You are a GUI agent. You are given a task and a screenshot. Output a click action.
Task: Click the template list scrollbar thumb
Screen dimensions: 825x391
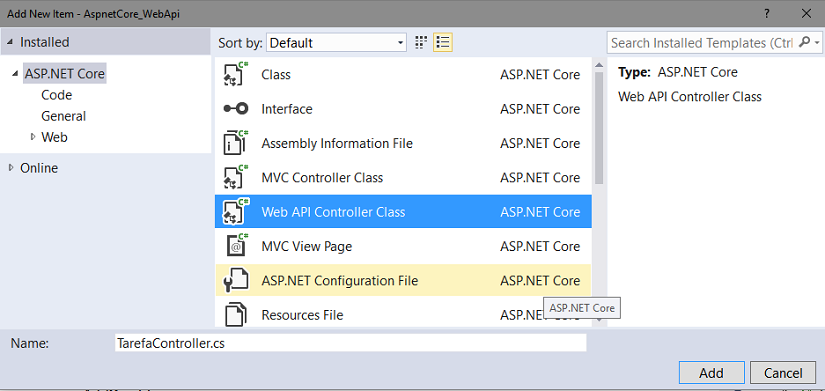click(x=599, y=128)
